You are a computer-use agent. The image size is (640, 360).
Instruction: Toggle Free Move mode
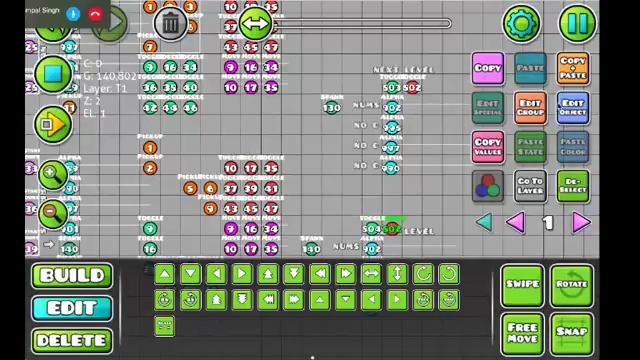[x=522, y=333]
